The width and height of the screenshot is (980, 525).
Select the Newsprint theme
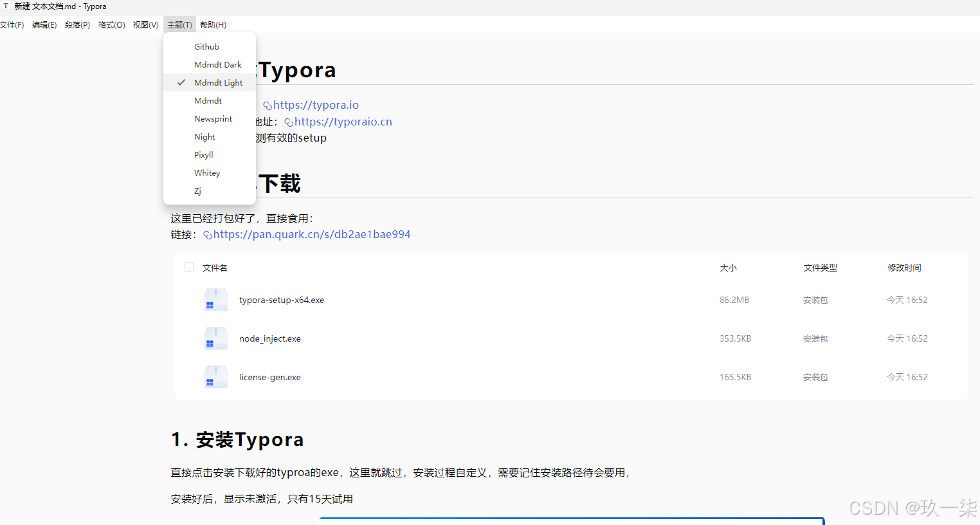(x=210, y=119)
